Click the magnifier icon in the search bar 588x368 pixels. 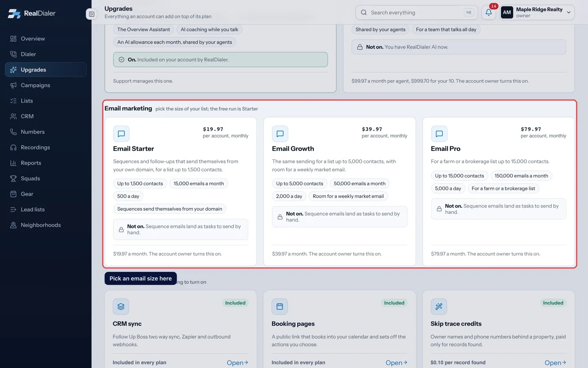pos(363,13)
